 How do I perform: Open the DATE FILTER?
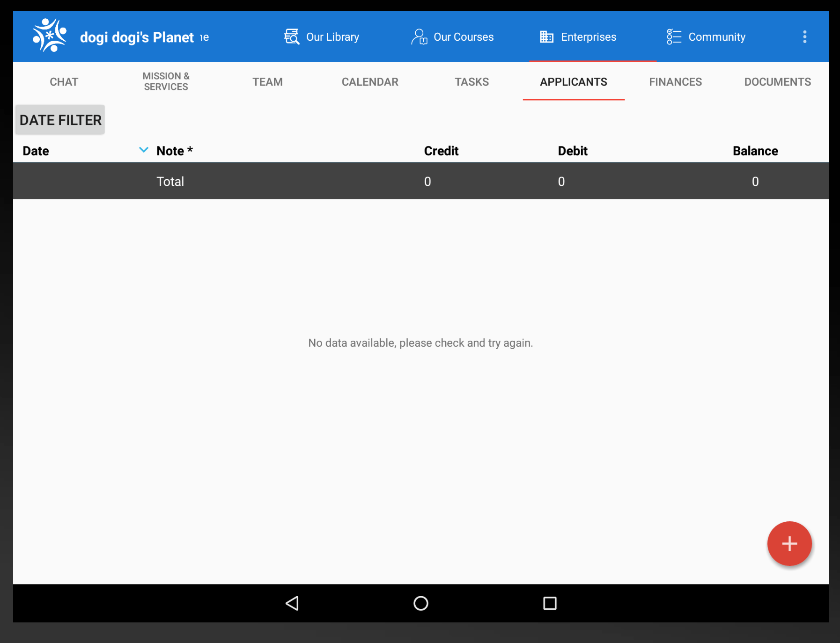(60, 119)
